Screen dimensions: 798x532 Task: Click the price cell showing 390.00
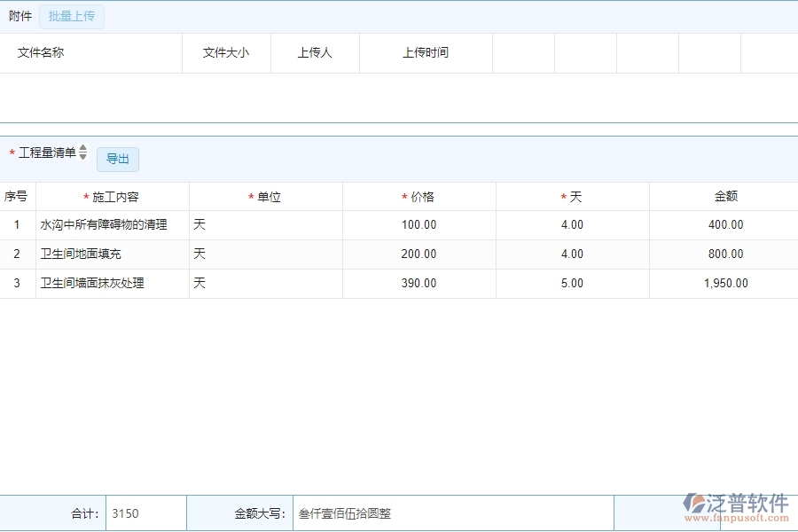tap(418, 283)
